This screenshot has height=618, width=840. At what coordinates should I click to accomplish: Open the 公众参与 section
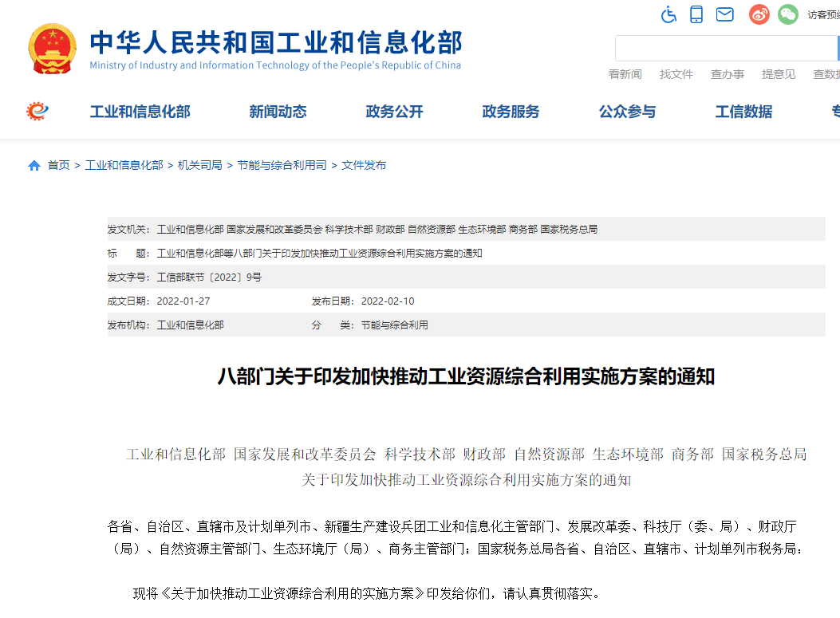(x=627, y=112)
